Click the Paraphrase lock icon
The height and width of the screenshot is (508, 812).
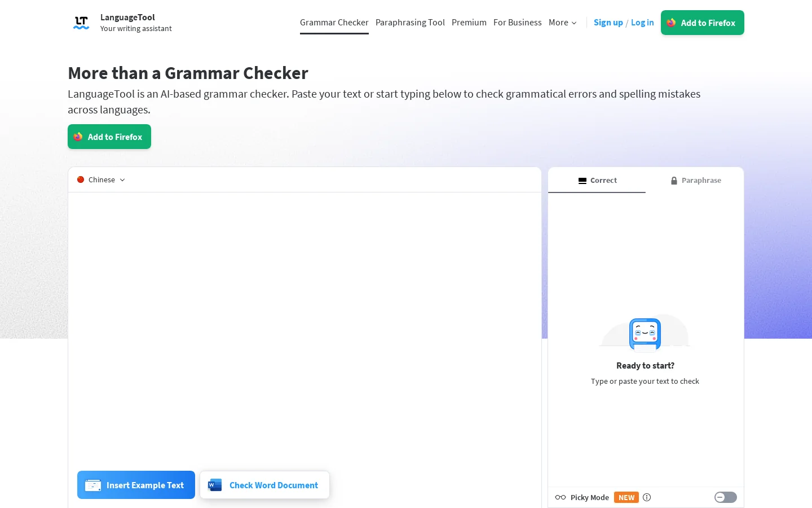674,181
